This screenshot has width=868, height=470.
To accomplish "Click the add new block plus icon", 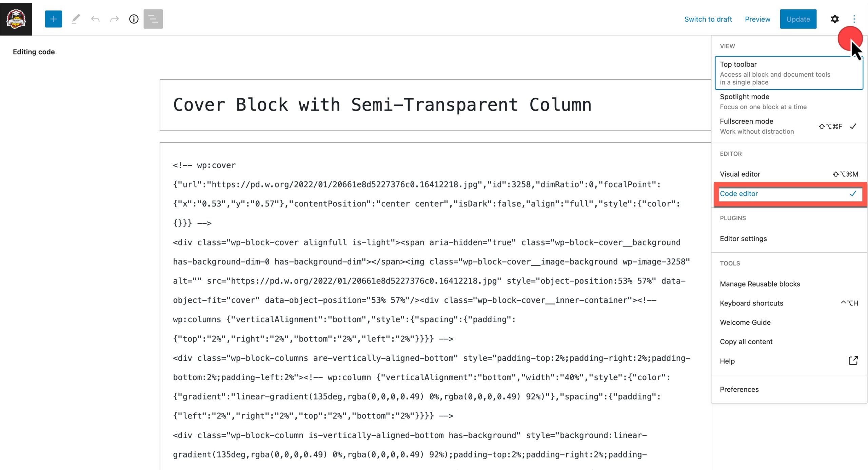I will click(x=53, y=19).
